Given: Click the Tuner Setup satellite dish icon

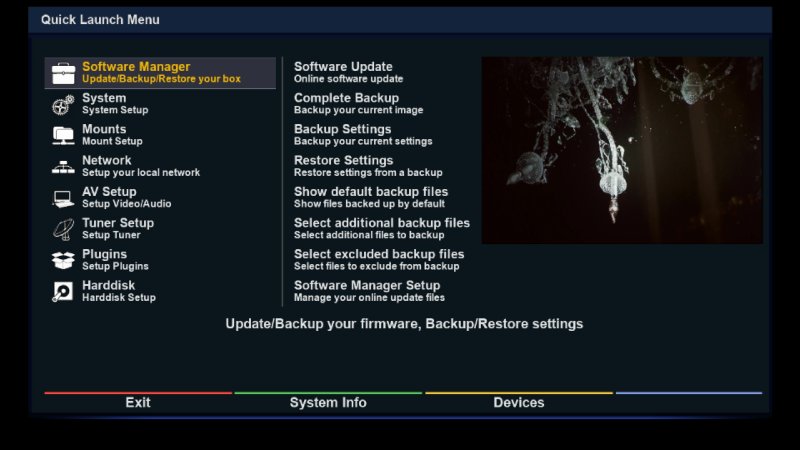Looking at the screenshot, I should pyautogui.click(x=64, y=229).
